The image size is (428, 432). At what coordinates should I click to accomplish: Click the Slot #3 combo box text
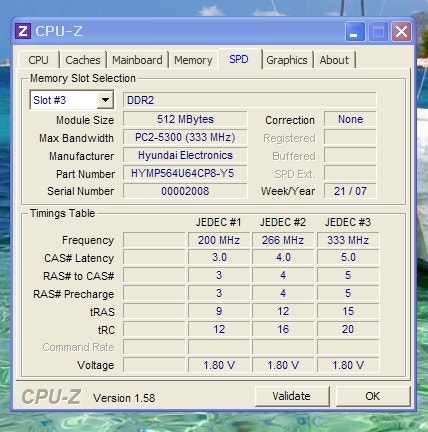pyautogui.click(x=50, y=100)
